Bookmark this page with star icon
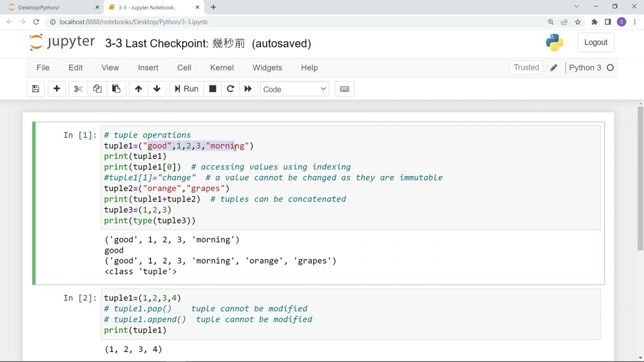Viewport: 644px width, 362px height. pyautogui.click(x=578, y=22)
